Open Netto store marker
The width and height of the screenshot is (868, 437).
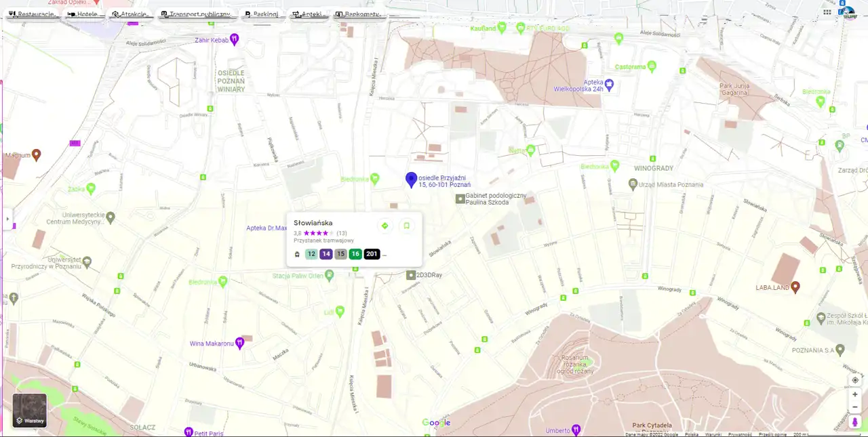[530, 150]
